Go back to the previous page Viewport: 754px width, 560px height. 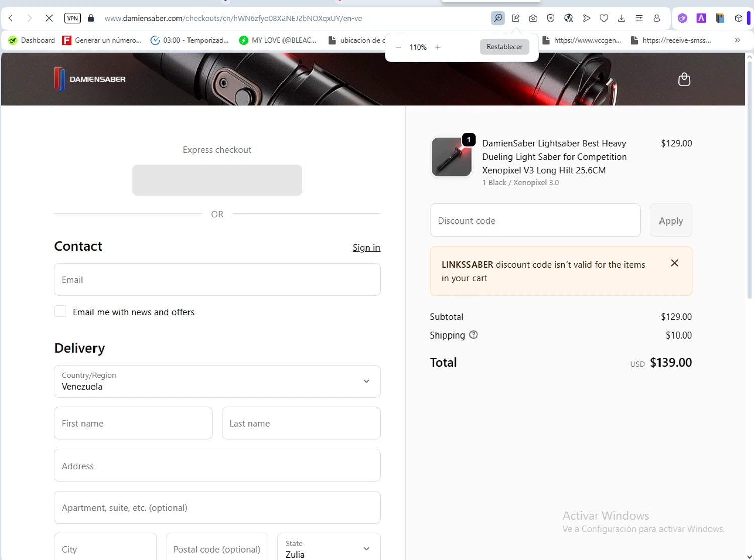tap(11, 18)
